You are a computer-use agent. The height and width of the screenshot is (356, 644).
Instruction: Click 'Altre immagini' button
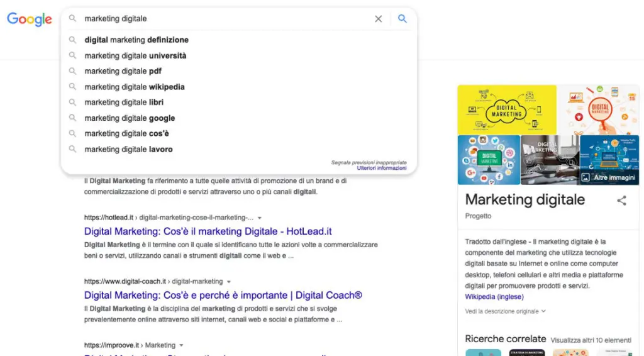(609, 177)
